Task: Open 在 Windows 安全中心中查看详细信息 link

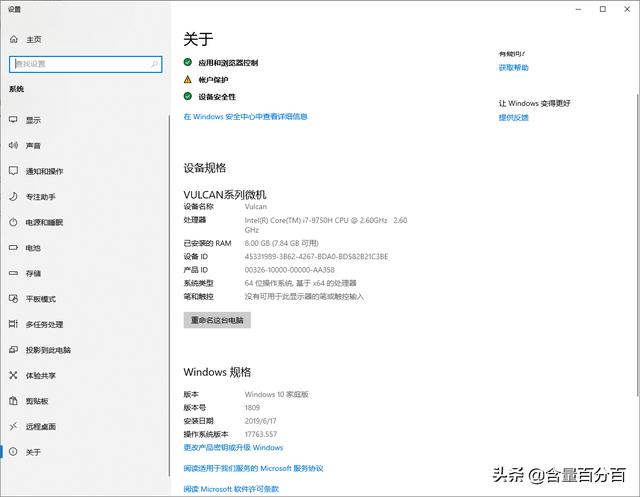Action: 245,117
